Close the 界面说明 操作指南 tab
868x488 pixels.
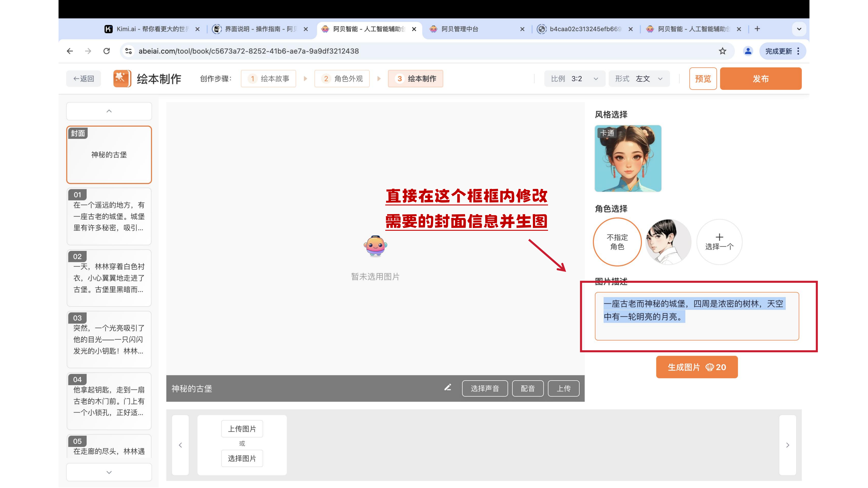306,29
